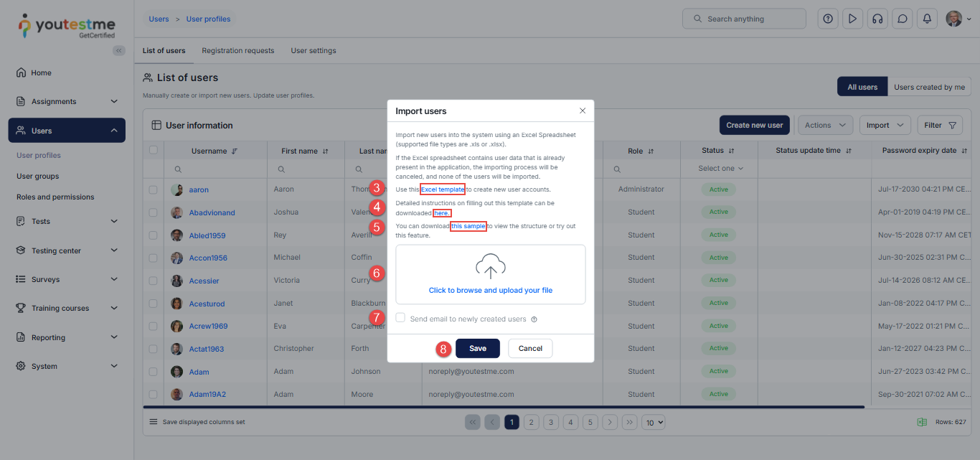Click the Save displayed columns set icon

tap(153, 422)
